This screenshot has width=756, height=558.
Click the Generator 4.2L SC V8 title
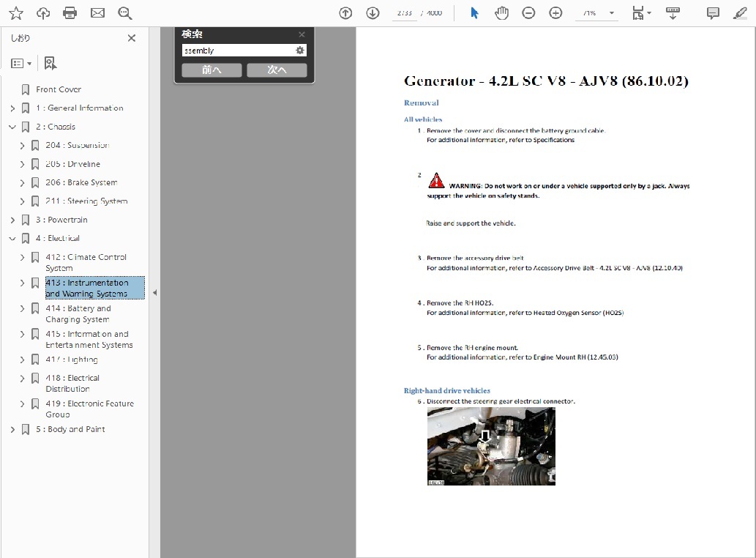[x=546, y=81]
